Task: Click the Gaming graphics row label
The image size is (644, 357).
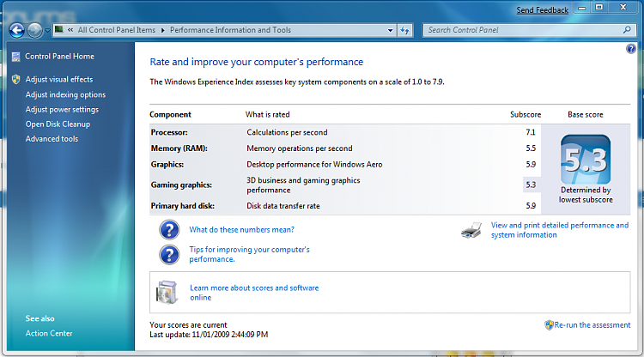Action: point(181,185)
